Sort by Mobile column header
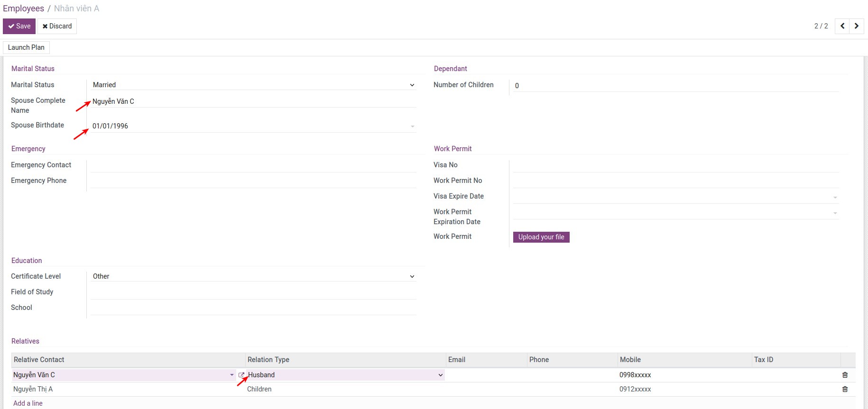868x409 pixels. tap(684, 360)
